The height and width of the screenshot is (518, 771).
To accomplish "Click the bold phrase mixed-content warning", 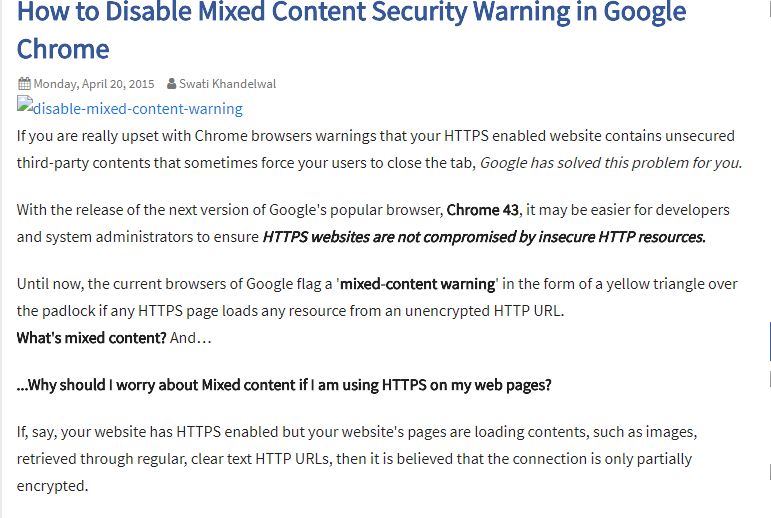I will 417,284.
